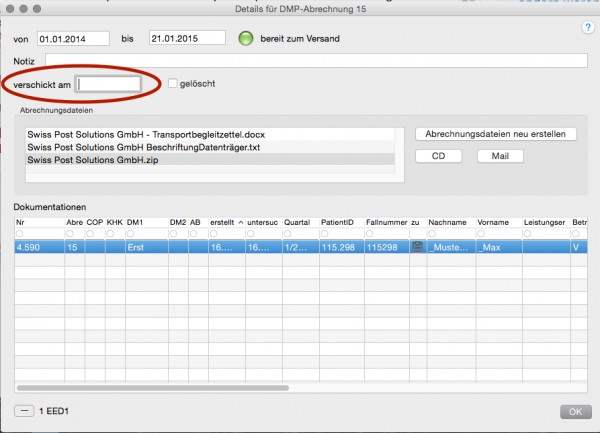Click the clipboard icon in the zu column
This screenshot has height=433, width=600.
pyautogui.click(x=417, y=247)
